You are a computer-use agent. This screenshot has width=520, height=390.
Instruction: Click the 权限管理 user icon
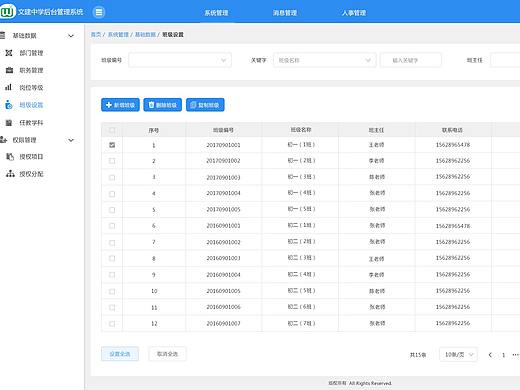[x=3, y=140]
